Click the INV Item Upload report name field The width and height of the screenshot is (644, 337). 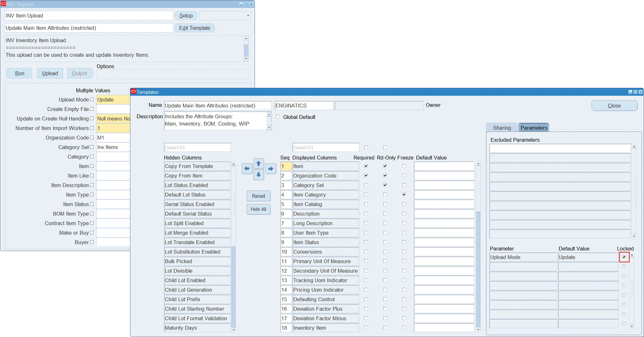[89, 16]
